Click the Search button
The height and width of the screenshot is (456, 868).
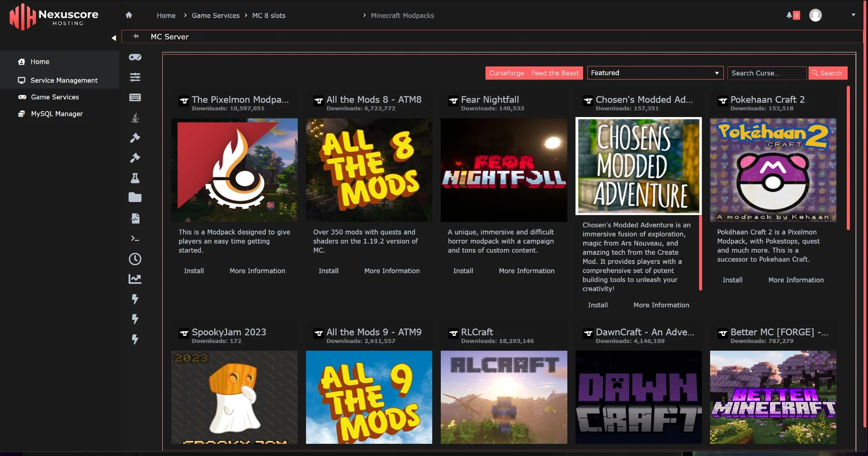[828, 73]
